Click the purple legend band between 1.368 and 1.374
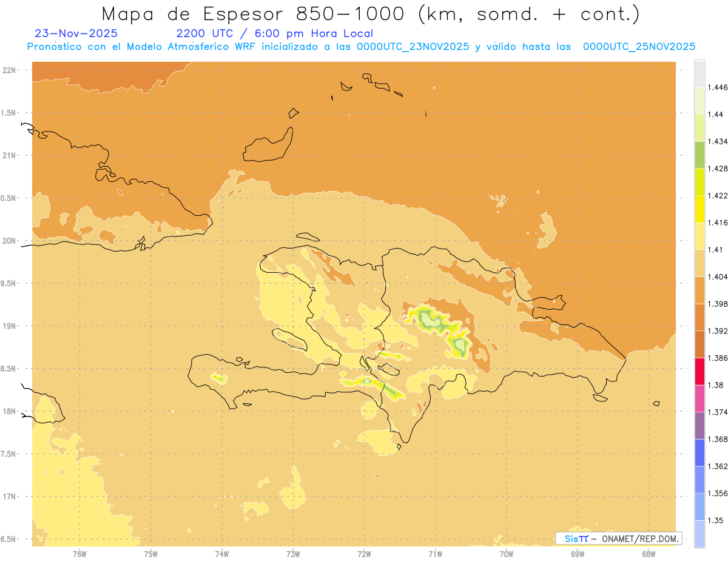Image resolution: width=728 pixels, height=562 pixels. (699, 426)
